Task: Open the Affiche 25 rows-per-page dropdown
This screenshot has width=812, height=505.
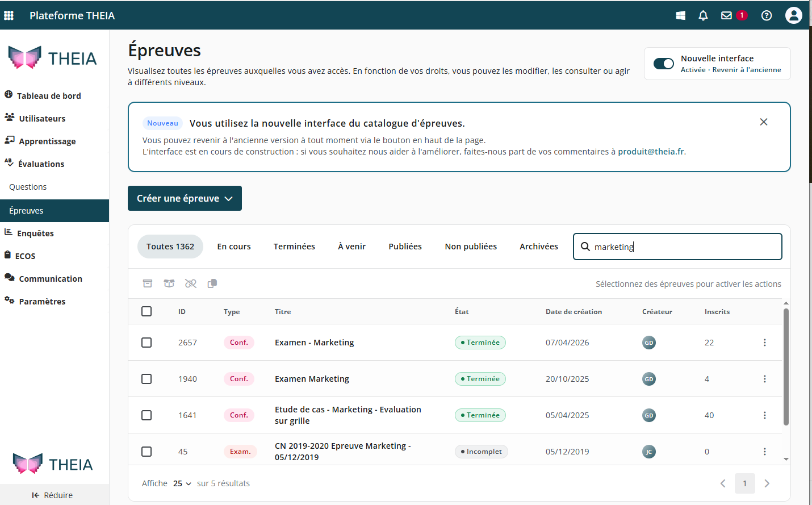Action: [182, 483]
